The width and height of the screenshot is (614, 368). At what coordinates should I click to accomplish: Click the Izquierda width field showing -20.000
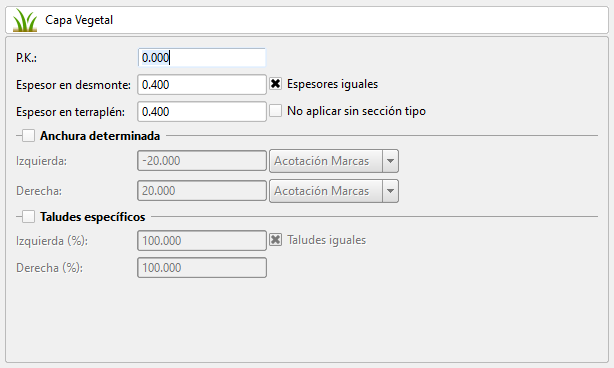click(202, 161)
